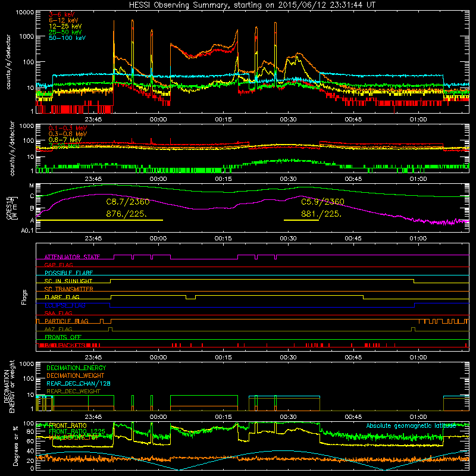Viewport: 476px width, 476px height.
Task: Click the GAP_FLAG label
Action: [x=58, y=265]
